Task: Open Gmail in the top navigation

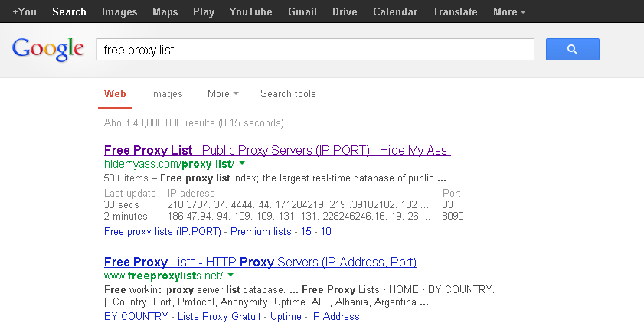Action: [302, 12]
